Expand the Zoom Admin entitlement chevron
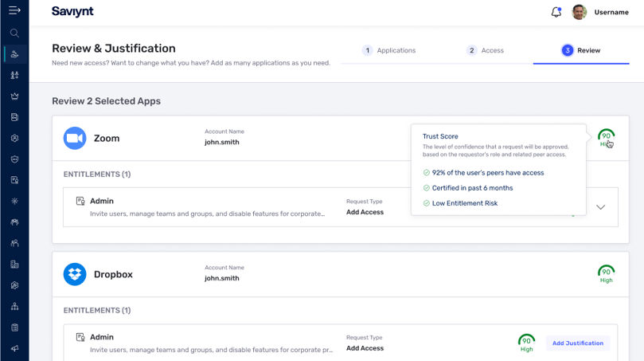The width and height of the screenshot is (644, 361). pyautogui.click(x=600, y=207)
